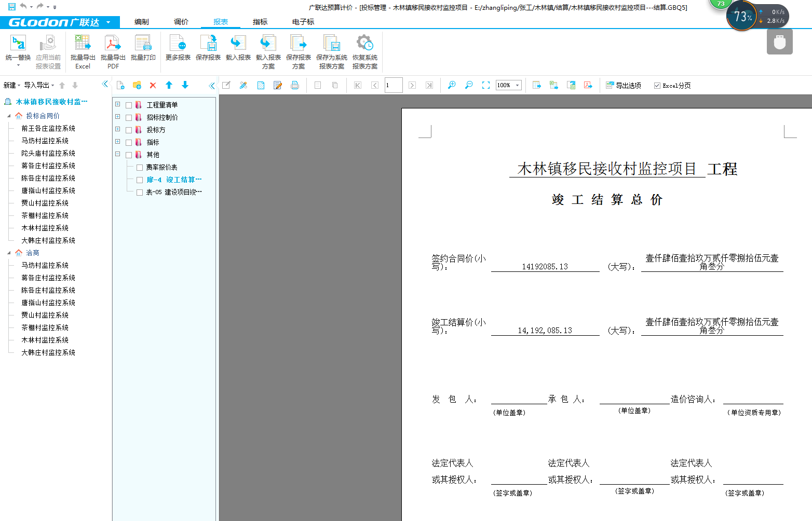This screenshot has width=812, height=521.
Task: Click export to Excel table icon
Action: [554, 85]
